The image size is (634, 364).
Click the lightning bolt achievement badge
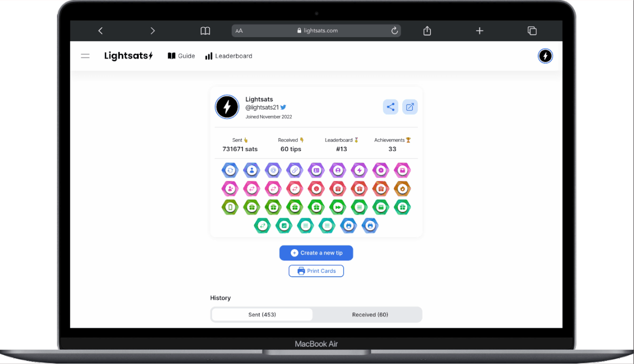(359, 170)
